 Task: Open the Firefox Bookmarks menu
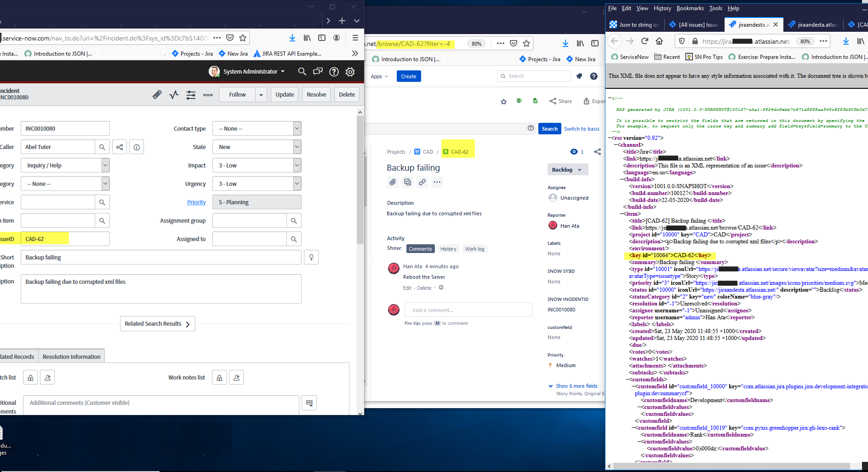point(690,8)
